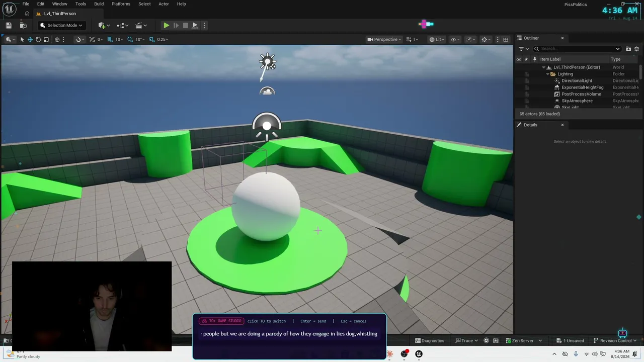644x362 pixels.
Task: Close the Outliner panel tab
Action: 562,38
